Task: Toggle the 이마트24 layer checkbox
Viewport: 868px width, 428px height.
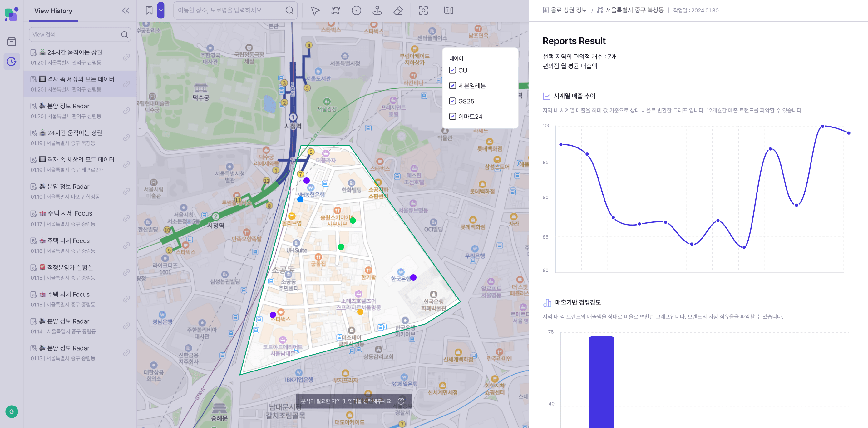Action: click(x=452, y=116)
